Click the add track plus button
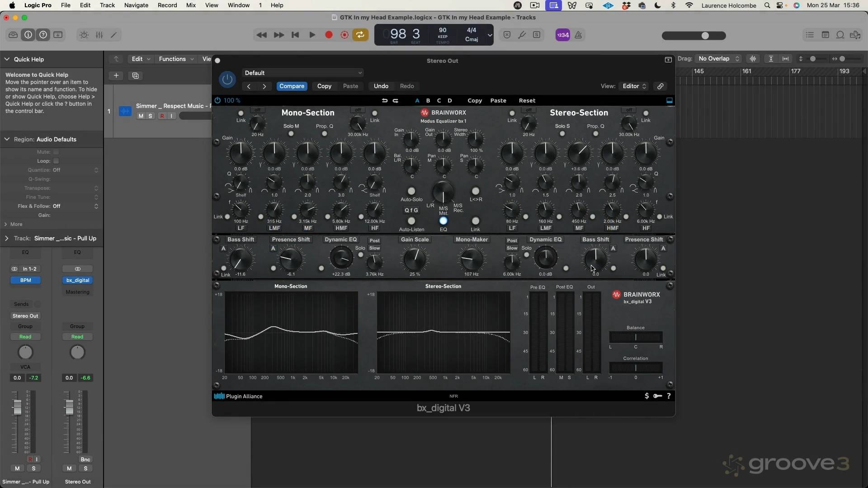The image size is (868, 488). 116,75
